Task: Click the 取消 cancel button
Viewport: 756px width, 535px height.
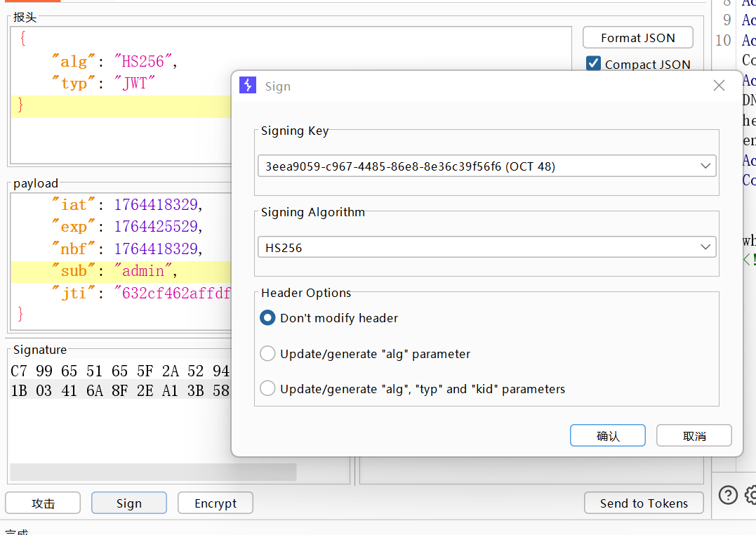Action: click(x=694, y=436)
